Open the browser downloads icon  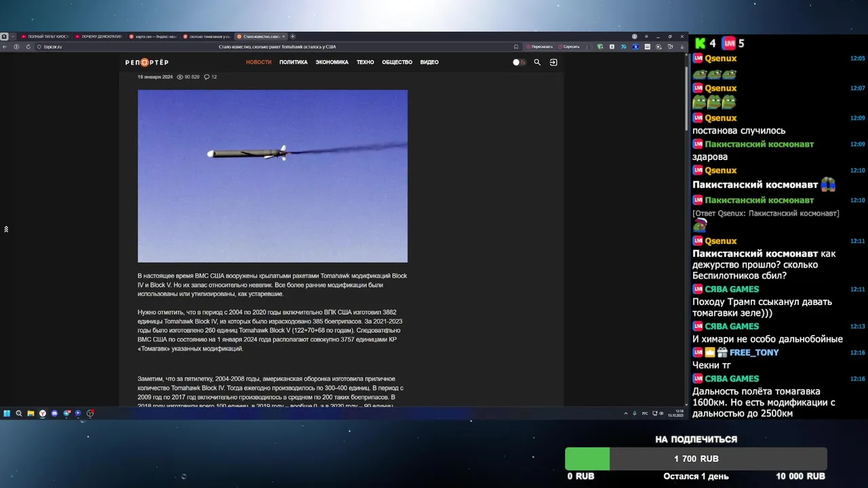point(682,47)
